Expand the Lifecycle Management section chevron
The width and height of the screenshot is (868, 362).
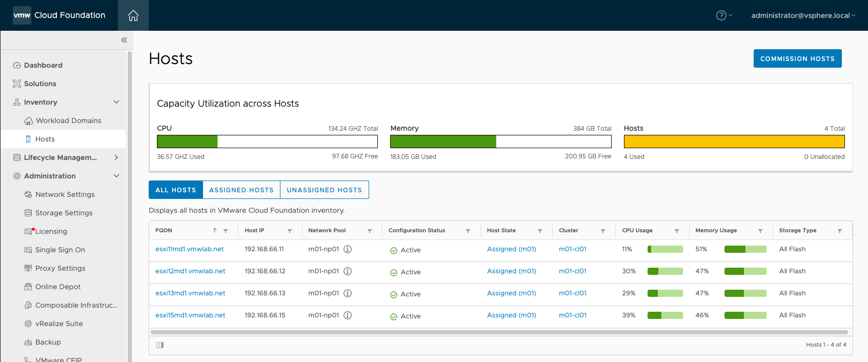[116, 157]
